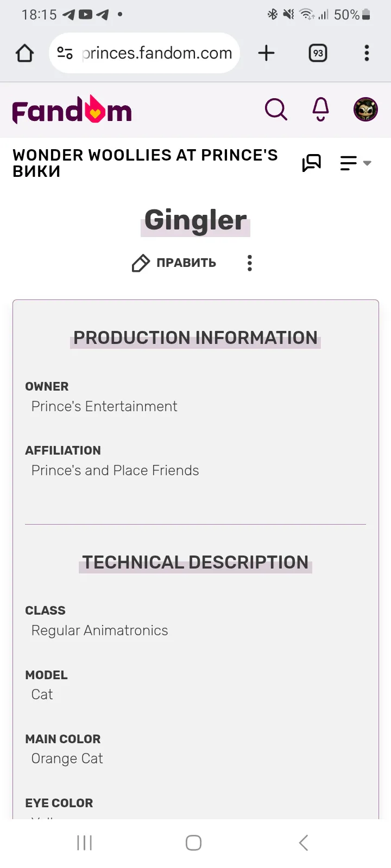Open the notifications bell
The width and height of the screenshot is (391, 868).
[x=321, y=110]
